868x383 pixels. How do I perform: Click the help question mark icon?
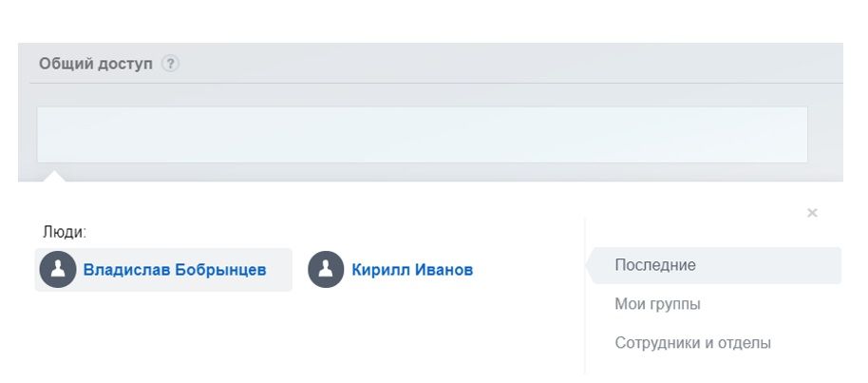click(x=170, y=64)
